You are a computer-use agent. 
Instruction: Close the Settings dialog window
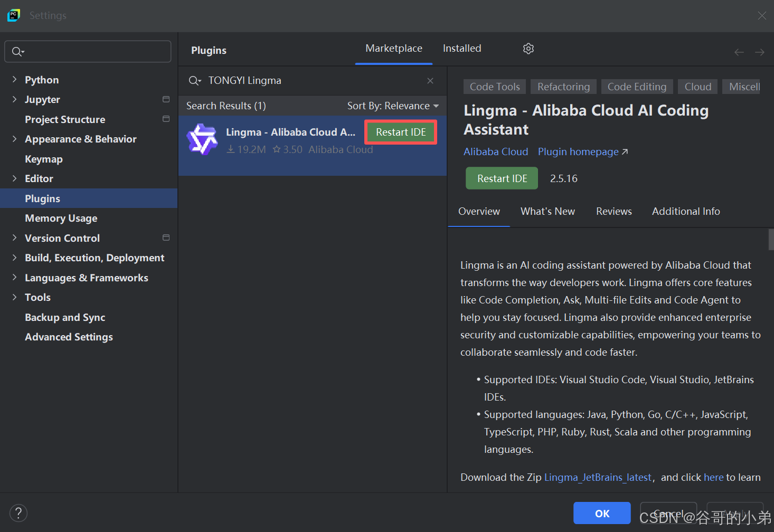pyautogui.click(x=762, y=16)
